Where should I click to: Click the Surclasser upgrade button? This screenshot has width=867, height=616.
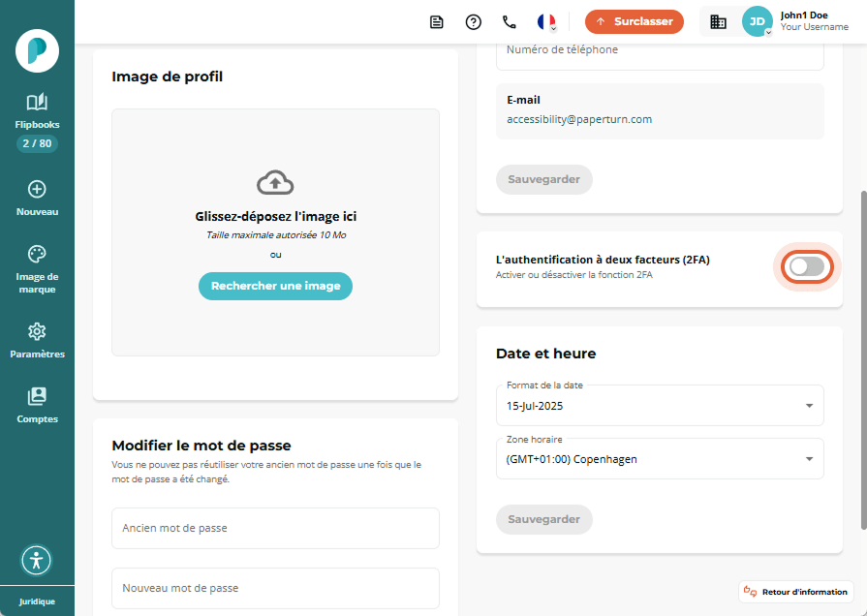(x=635, y=21)
